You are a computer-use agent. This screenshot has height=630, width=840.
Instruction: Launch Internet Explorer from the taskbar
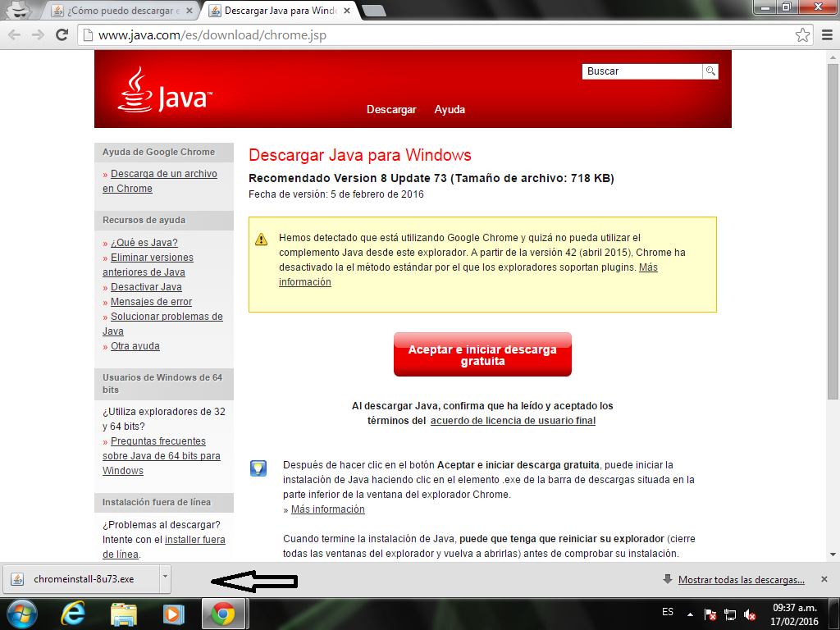point(72,613)
